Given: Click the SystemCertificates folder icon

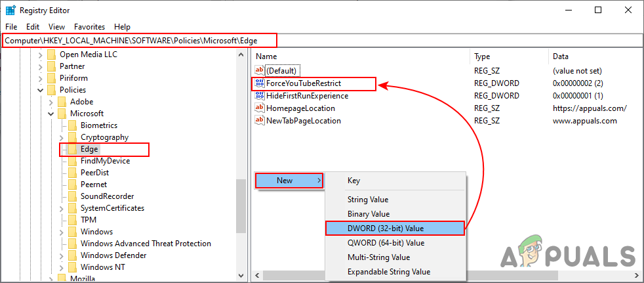Looking at the screenshot, I should coord(72,208).
